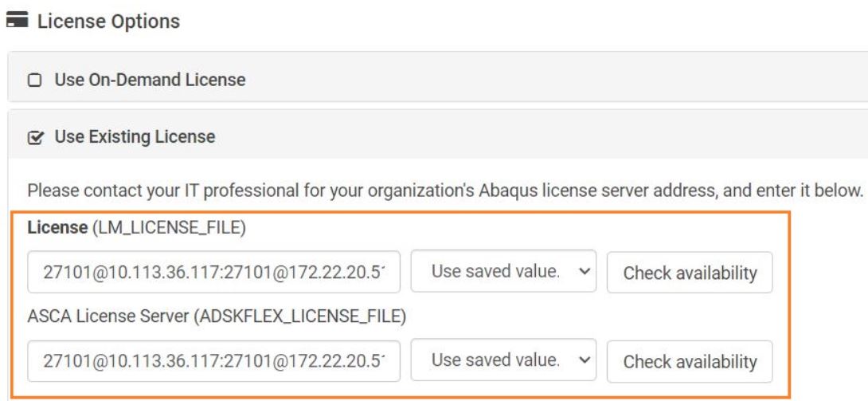Select the Use On-Demand License label text

150,80
